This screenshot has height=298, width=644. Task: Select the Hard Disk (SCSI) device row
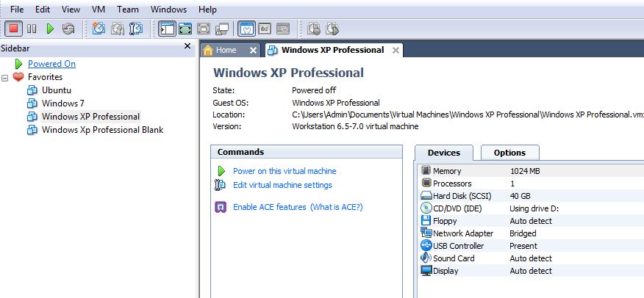click(x=531, y=196)
